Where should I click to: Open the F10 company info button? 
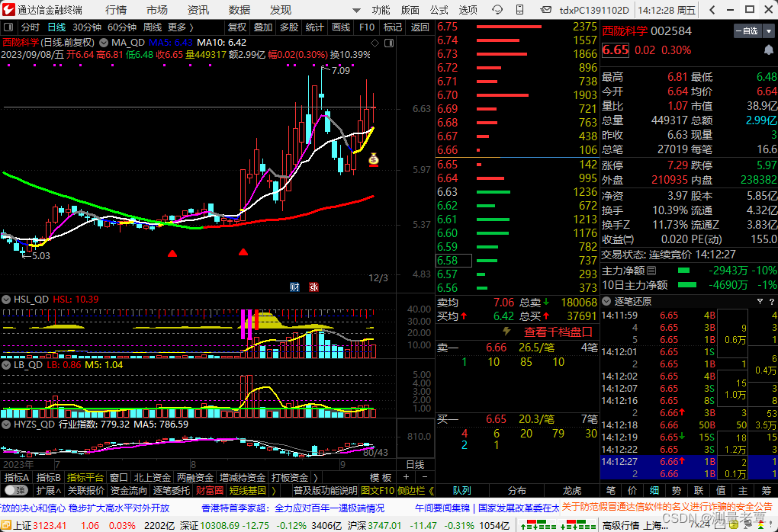[x=367, y=27]
